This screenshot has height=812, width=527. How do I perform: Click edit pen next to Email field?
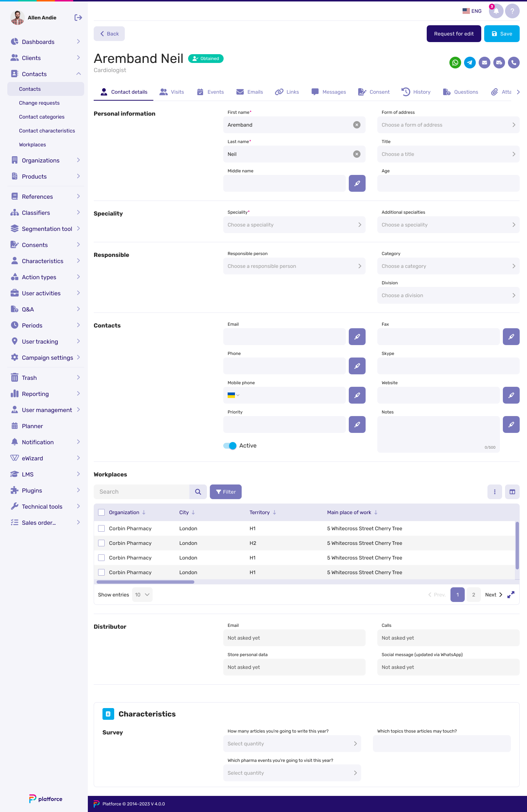tap(357, 337)
